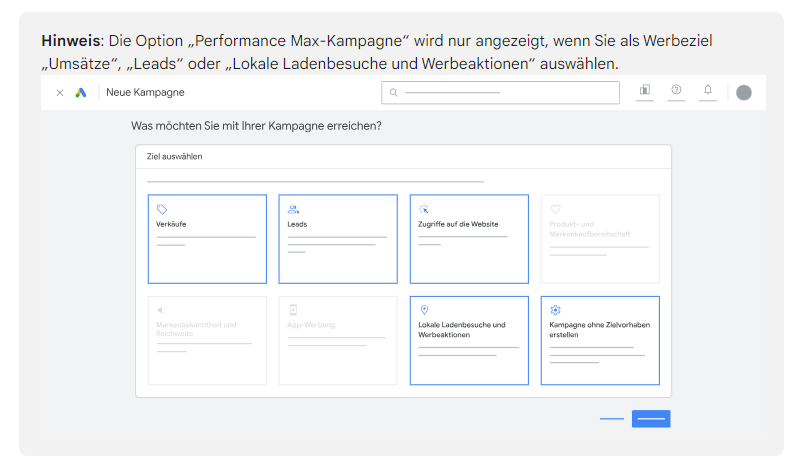The image size is (808, 466).
Task: Open the account avatar circle
Action: (x=744, y=93)
